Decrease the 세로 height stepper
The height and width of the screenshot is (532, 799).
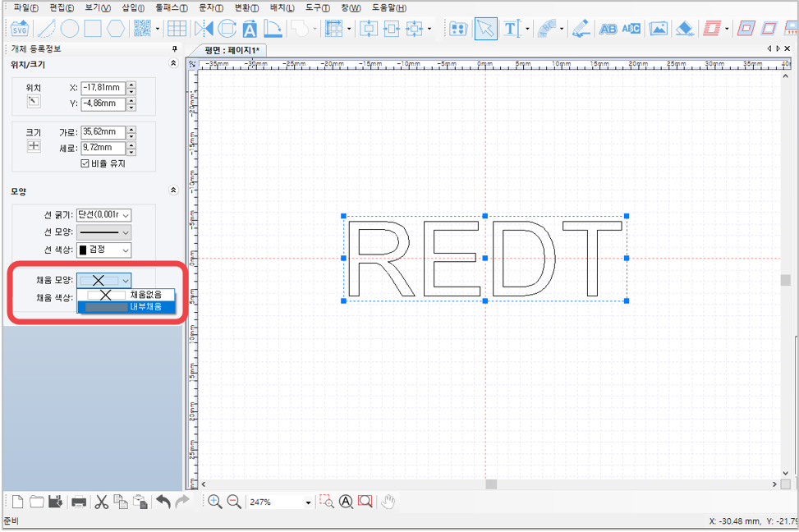(x=131, y=152)
